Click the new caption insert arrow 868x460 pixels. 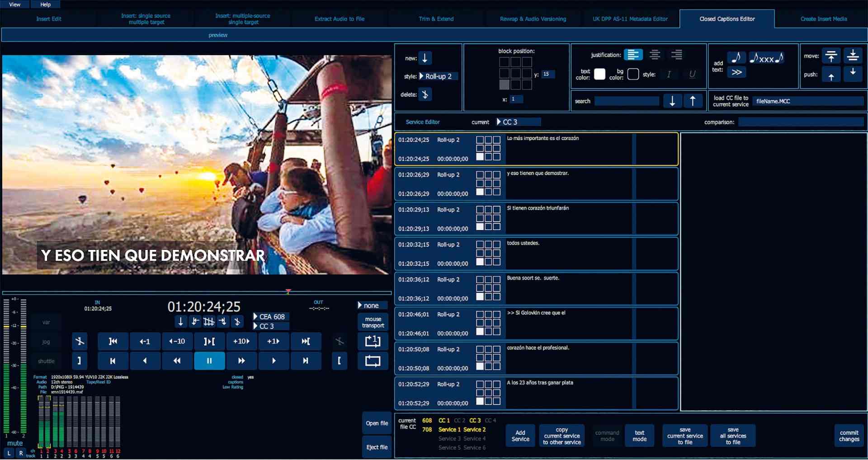(424, 58)
